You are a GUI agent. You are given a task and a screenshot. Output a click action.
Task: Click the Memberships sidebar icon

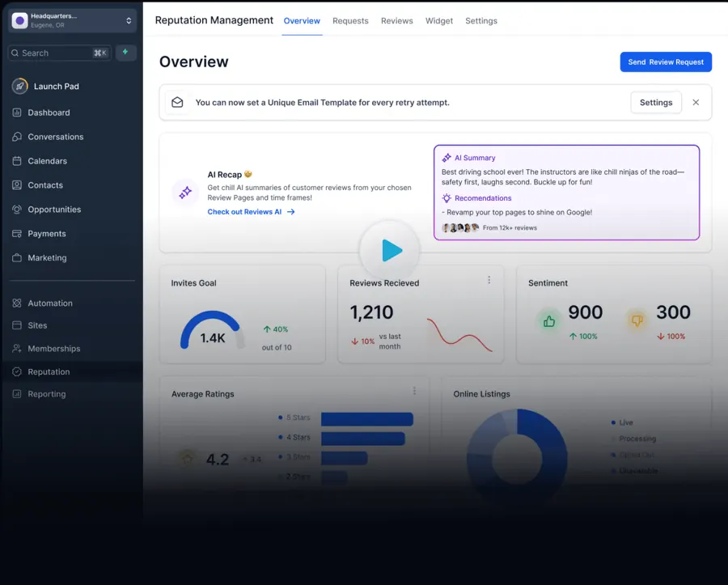click(x=17, y=348)
